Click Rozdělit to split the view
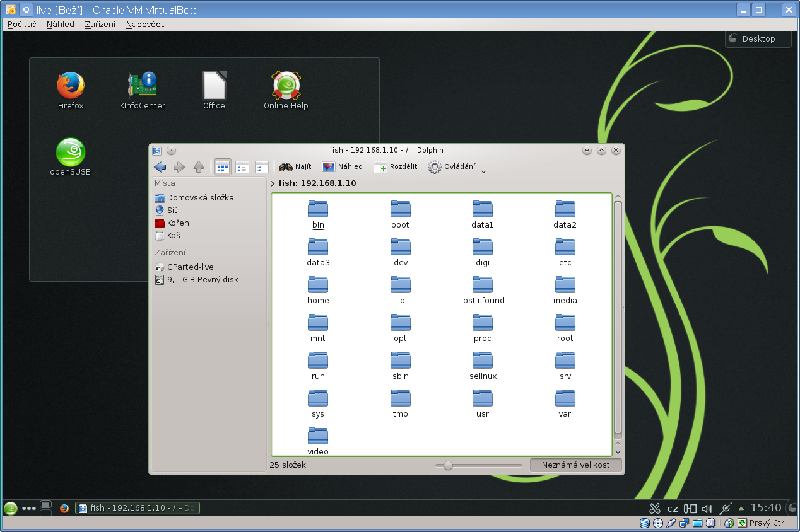This screenshot has width=800, height=532. coord(396,167)
